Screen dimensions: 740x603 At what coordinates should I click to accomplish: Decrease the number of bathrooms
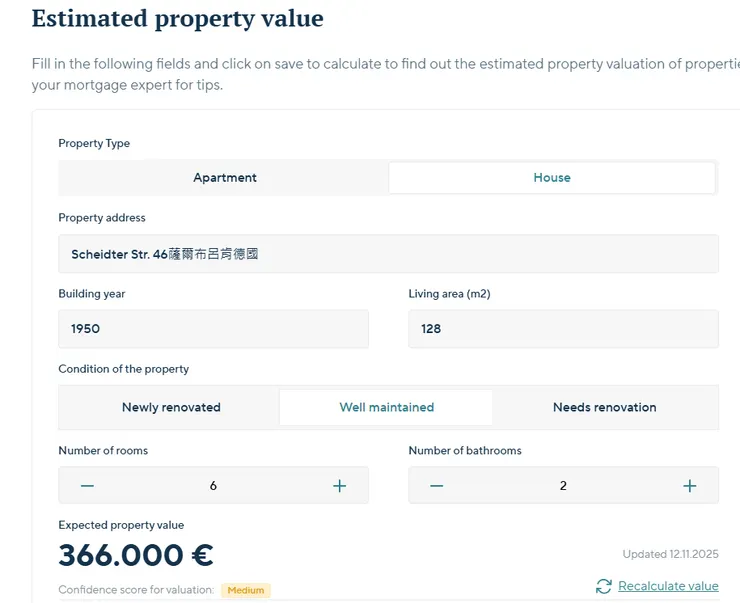436,486
